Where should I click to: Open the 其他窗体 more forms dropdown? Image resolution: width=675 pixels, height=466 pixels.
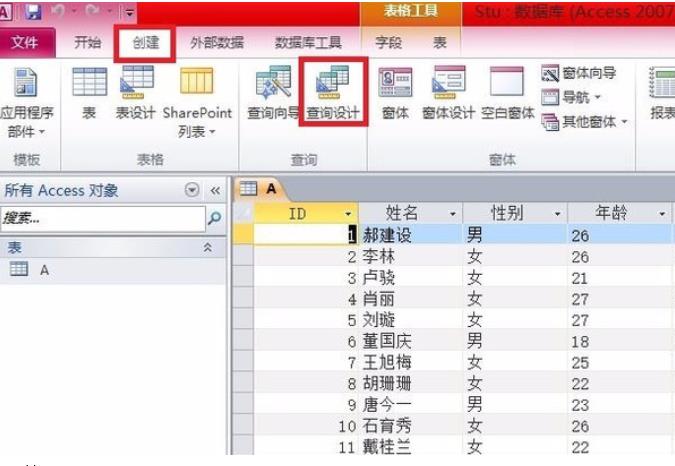pos(584,122)
